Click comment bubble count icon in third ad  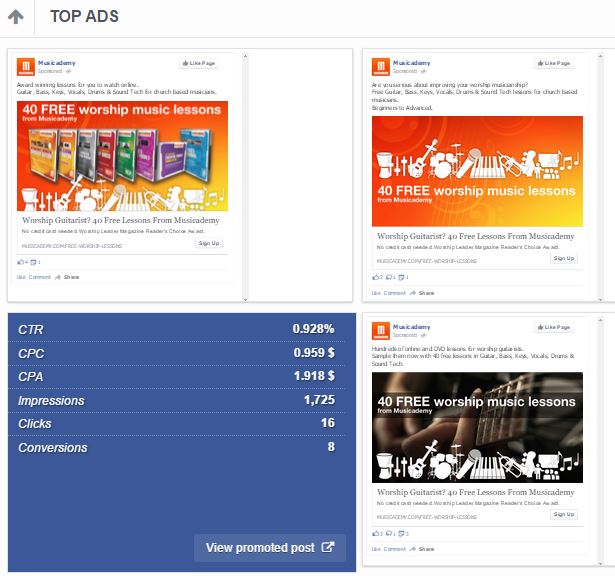[x=391, y=533]
